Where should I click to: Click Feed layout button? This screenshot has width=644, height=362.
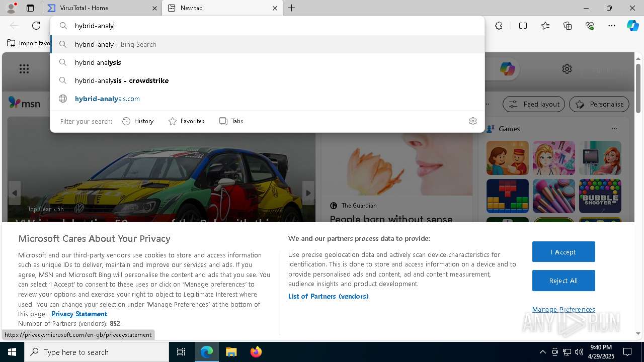(534, 104)
